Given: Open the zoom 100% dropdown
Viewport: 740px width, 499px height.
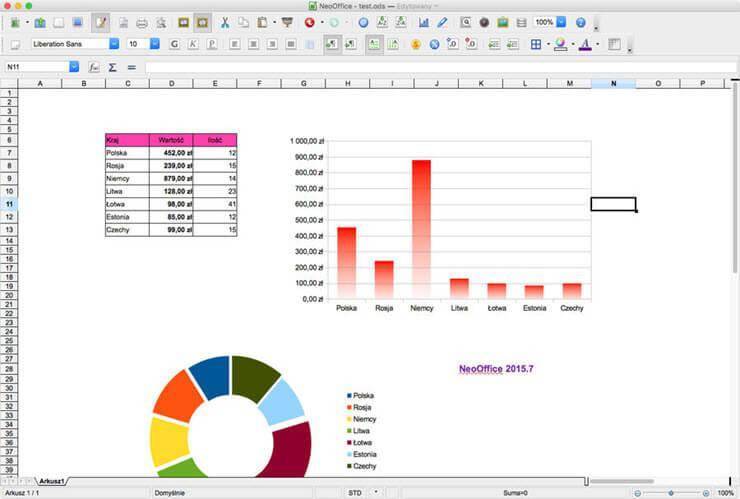Looking at the screenshot, I should click(561, 22).
